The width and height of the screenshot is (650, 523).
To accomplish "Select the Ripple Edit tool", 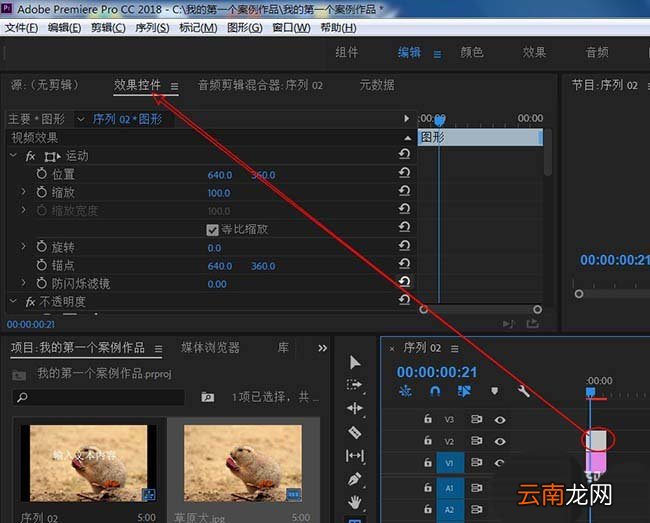I will click(x=355, y=408).
